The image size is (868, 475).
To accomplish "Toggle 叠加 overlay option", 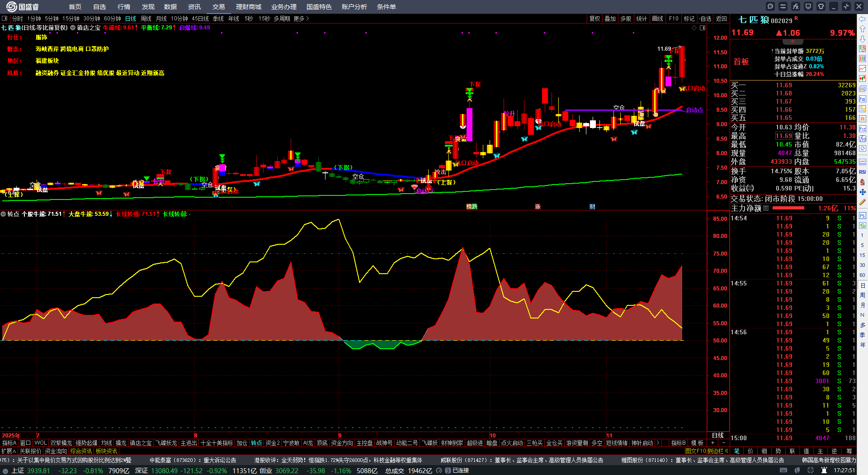I will point(610,19).
